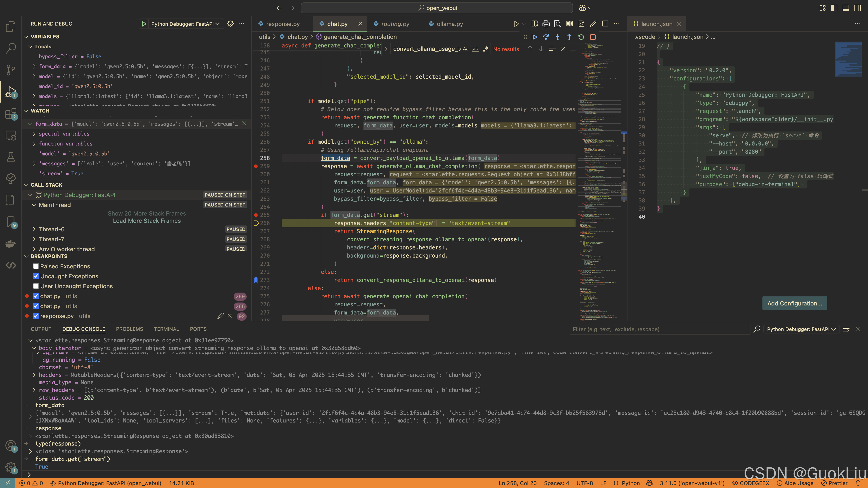This screenshot has height=488, width=868.
Task: Click the debug Continue button
Action: coord(534,37)
